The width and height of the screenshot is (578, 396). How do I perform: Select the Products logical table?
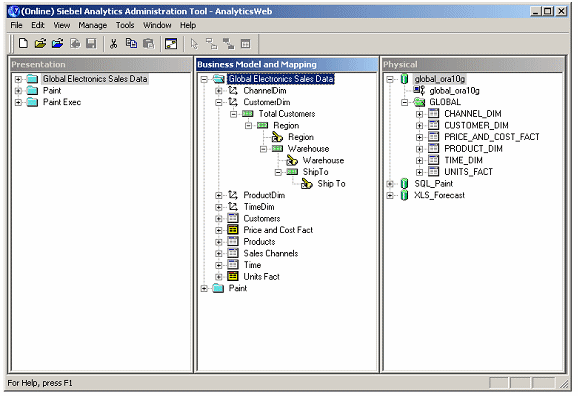click(260, 242)
